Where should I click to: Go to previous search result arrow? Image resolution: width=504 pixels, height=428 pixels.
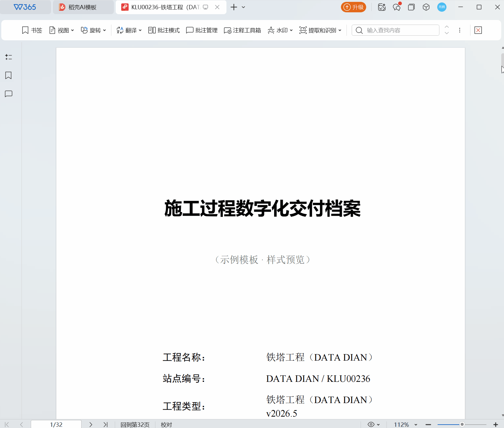point(447,27)
